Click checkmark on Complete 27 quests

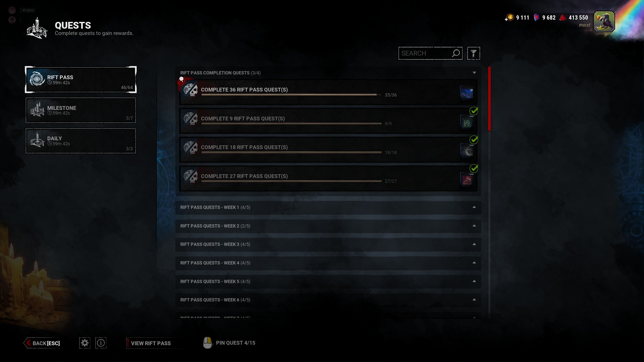pos(474,168)
